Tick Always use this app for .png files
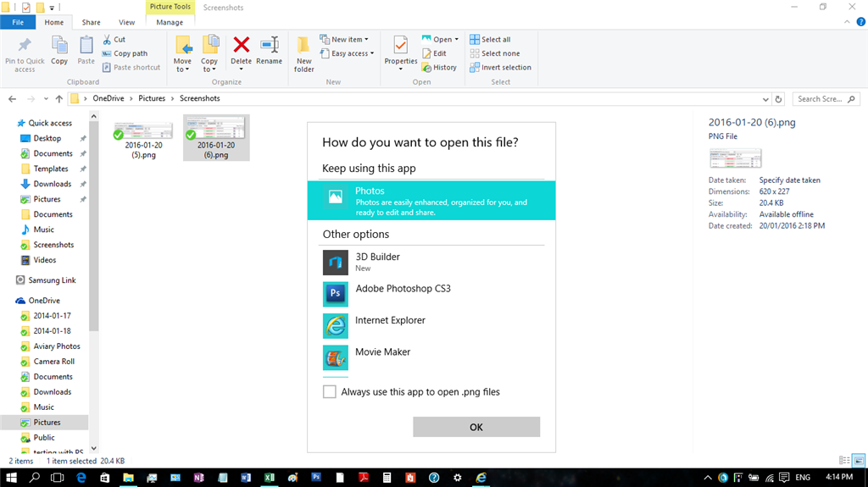This screenshot has height=487, width=868. (330, 392)
